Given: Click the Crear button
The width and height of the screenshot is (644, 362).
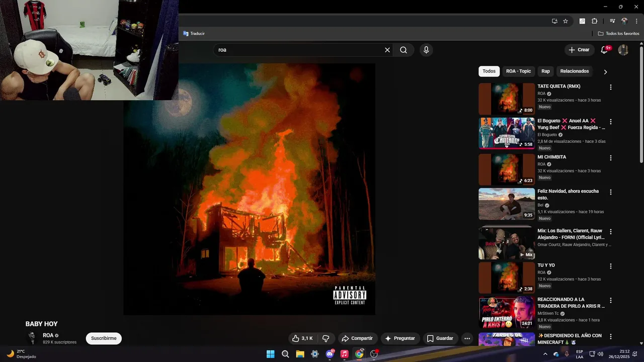Looking at the screenshot, I should pyautogui.click(x=579, y=50).
